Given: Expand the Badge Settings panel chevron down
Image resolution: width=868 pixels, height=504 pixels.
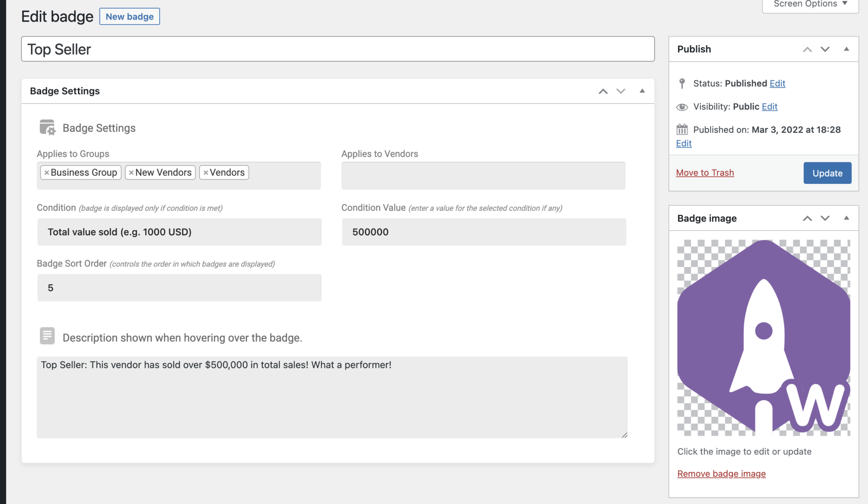Looking at the screenshot, I should (621, 90).
